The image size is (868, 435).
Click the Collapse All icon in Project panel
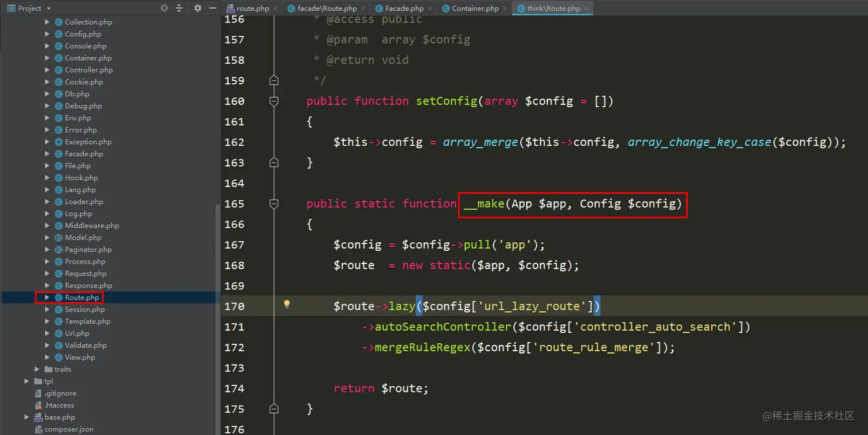[x=179, y=8]
